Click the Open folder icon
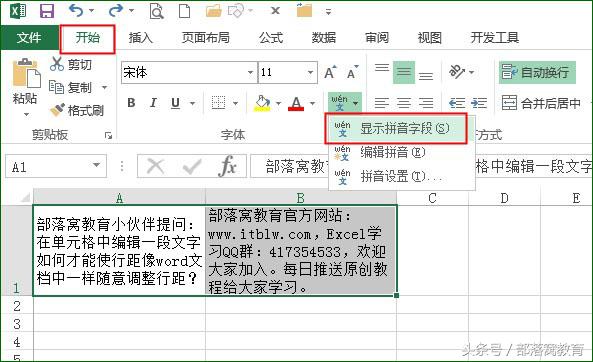 tap(213, 11)
